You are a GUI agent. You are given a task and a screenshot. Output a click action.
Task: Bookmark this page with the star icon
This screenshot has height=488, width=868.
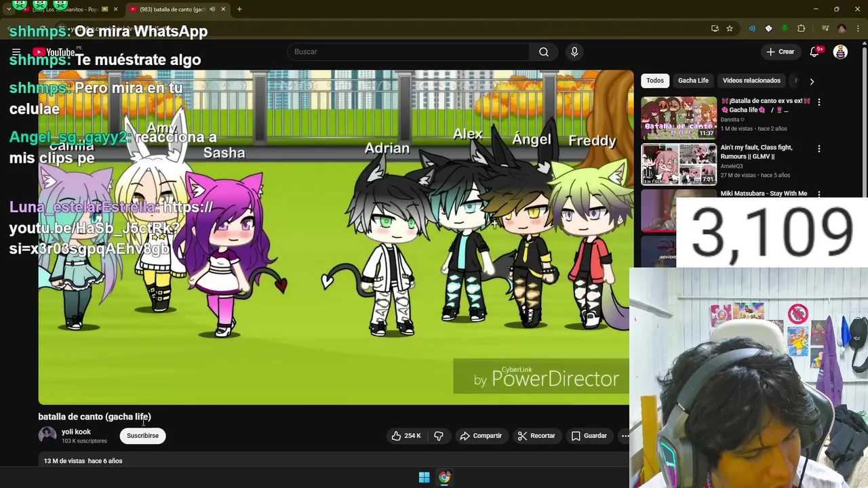[730, 28]
